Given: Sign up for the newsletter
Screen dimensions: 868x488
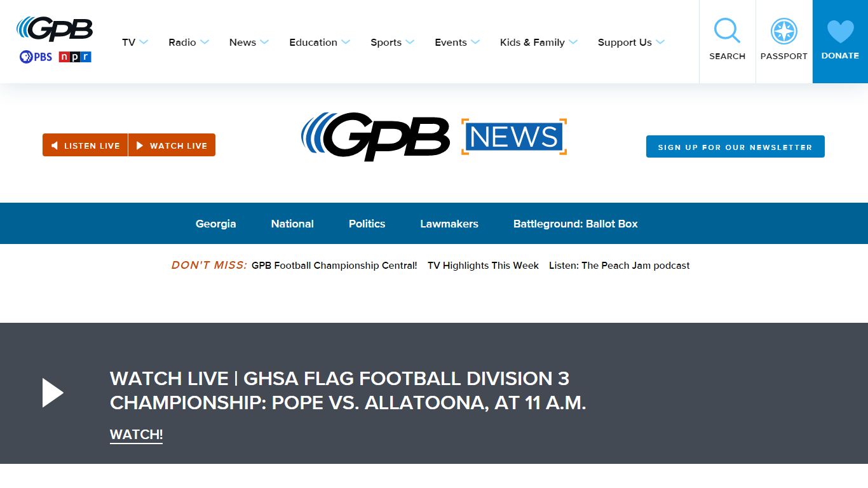Looking at the screenshot, I should pyautogui.click(x=735, y=146).
